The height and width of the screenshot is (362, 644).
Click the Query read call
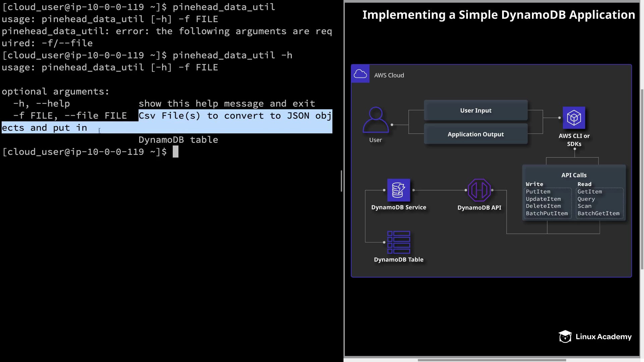click(x=586, y=199)
